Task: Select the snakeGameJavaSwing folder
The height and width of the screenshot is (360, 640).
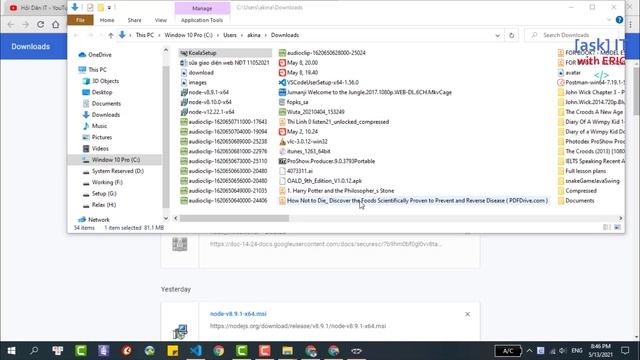Action: point(592,181)
